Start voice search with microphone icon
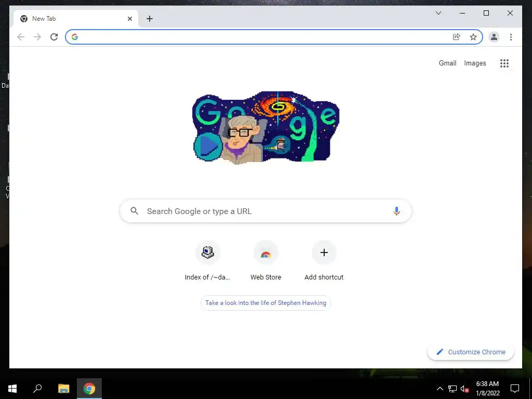The height and width of the screenshot is (399, 532). 396,211
